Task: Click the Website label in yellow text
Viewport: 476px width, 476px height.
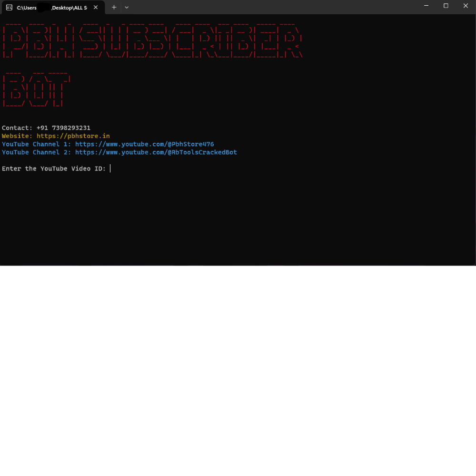Action: (16, 136)
